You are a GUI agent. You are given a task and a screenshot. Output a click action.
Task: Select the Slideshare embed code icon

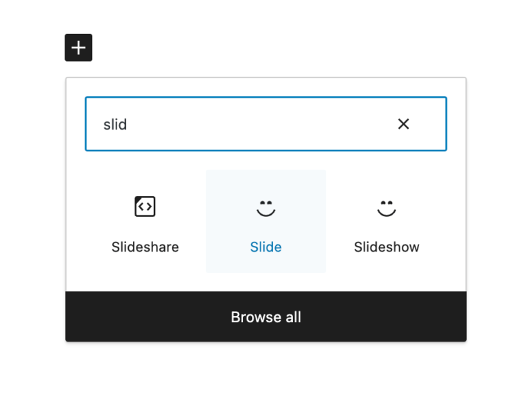tap(145, 206)
